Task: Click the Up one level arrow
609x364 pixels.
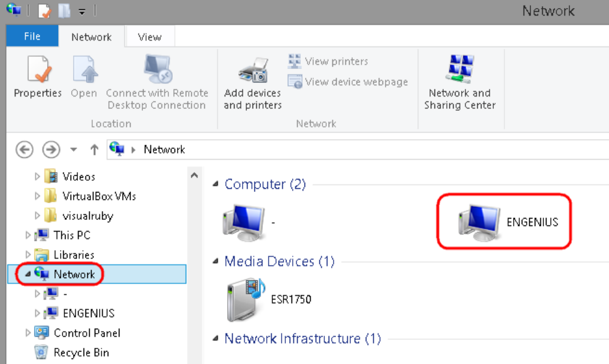Action: click(x=94, y=149)
